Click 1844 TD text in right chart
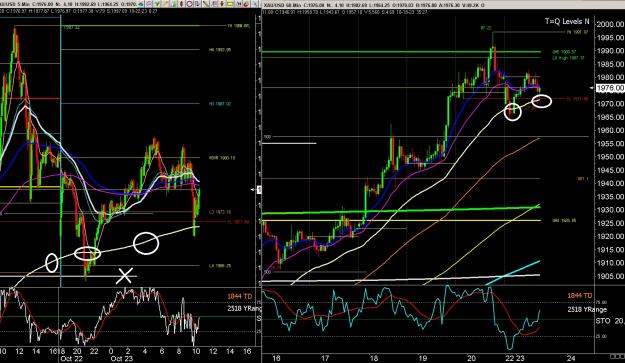The height and width of the screenshot is (363, 625). coord(580,296)
